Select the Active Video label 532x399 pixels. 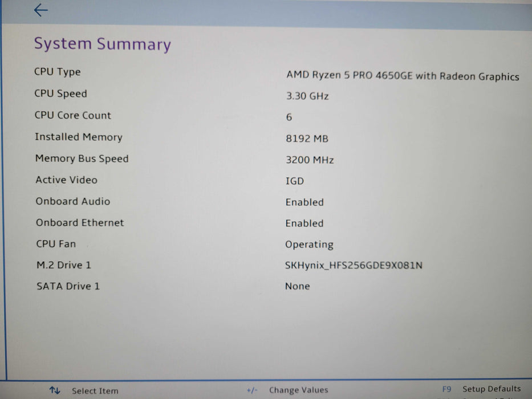[67, 180]
